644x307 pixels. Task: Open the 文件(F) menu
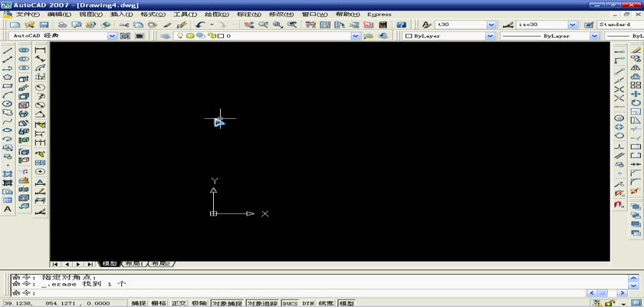28,15
